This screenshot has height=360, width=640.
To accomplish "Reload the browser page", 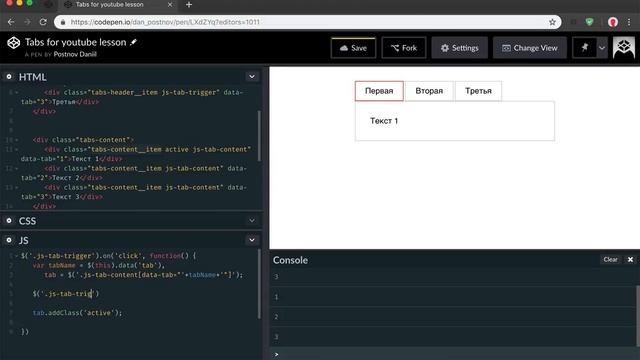I will pyautogui.click(x=43, y=22).
